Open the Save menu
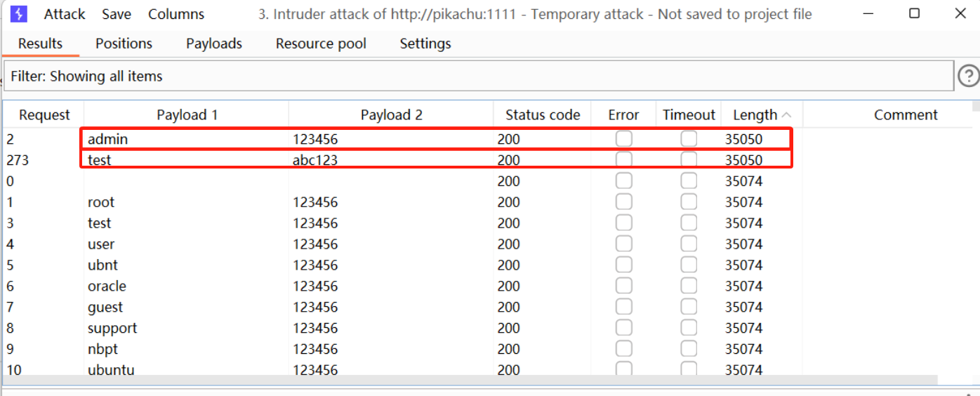 117,14
